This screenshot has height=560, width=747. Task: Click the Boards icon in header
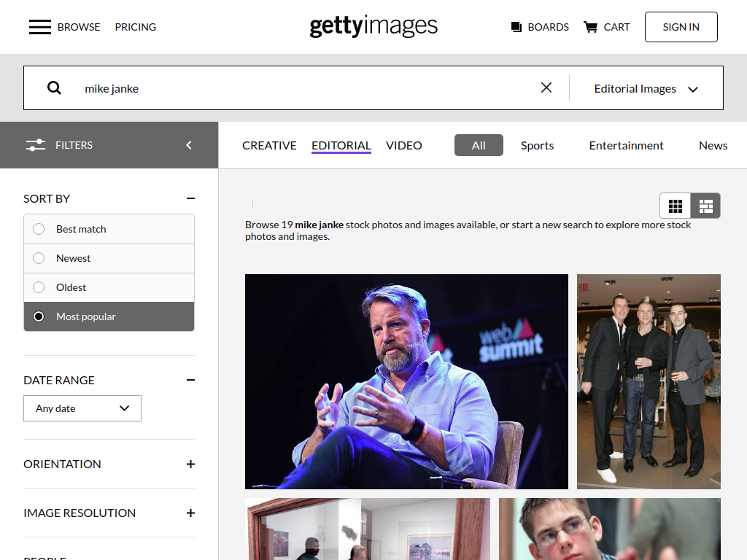click(516, 27)
